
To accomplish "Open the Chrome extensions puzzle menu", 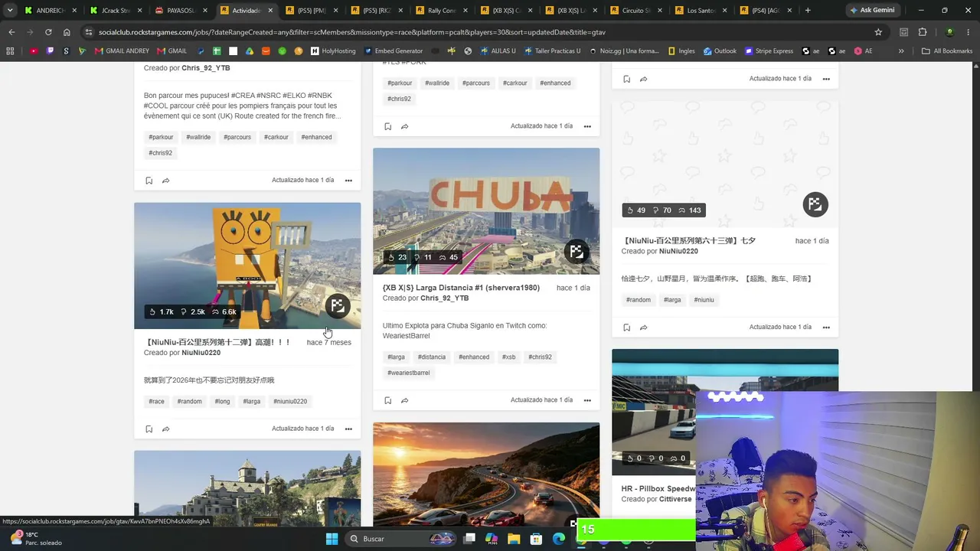I will point(923,32).
